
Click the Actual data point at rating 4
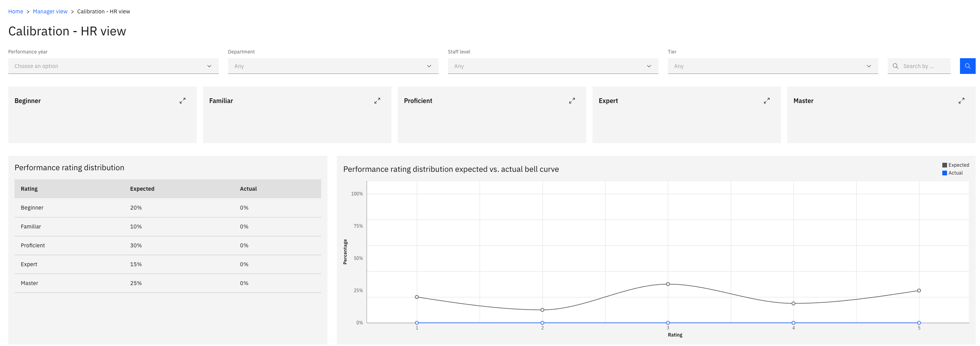[794, 323]
